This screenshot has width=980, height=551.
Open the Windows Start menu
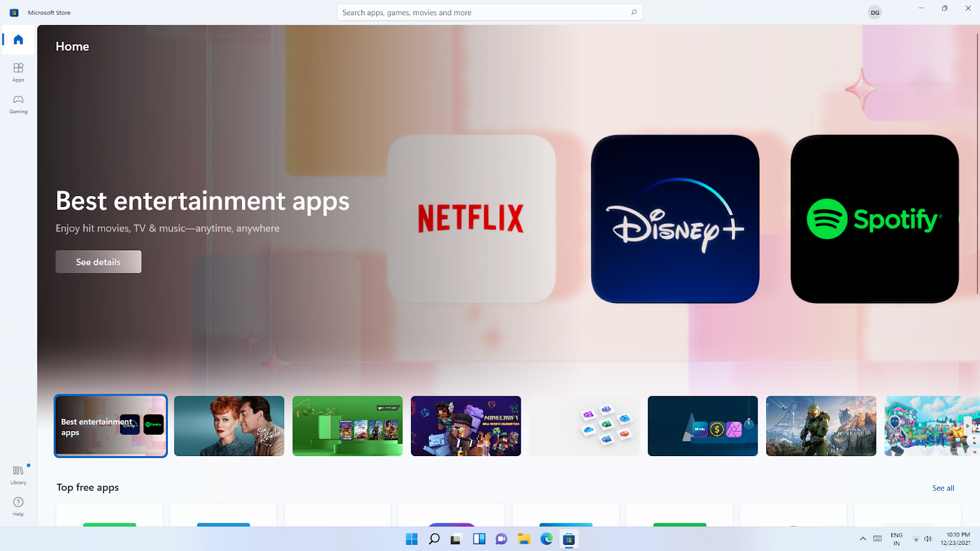click(412, 539)
